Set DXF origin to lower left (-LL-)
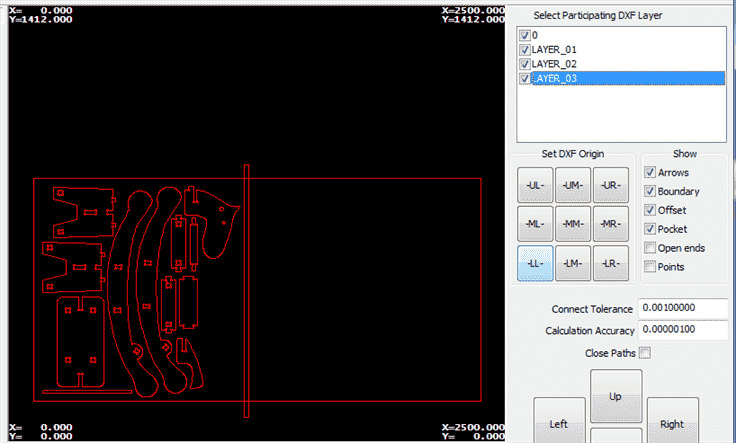The width and height of the screenshot is (736, 443). (535, 263)
